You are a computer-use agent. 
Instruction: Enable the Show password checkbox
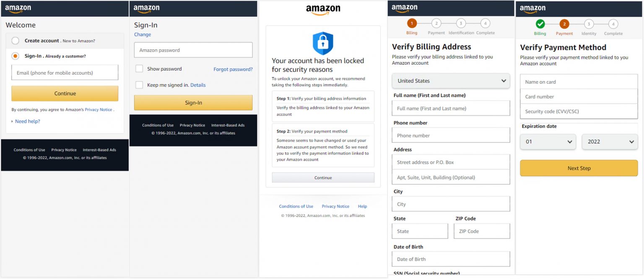coord(139,69)
